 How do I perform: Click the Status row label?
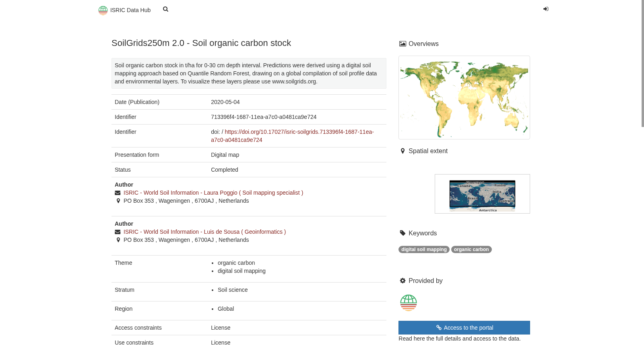(123, 170)
